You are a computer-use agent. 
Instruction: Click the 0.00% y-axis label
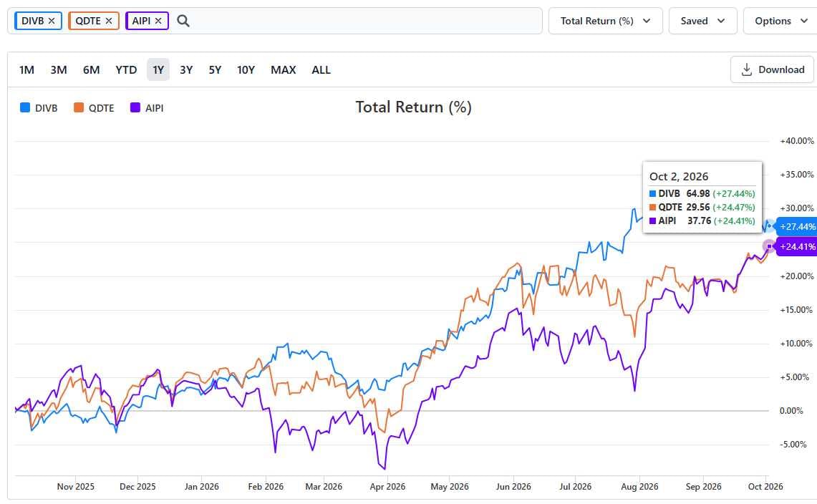pyautogui.click(x=791, y=411)
